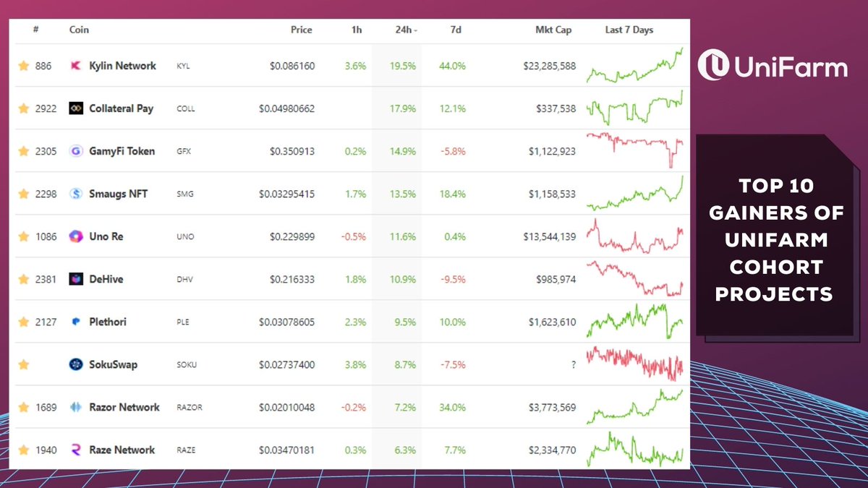Click GamyFi Token 7-day sparkline chart
The image size is (868, 488).
(x=634, y=151)
